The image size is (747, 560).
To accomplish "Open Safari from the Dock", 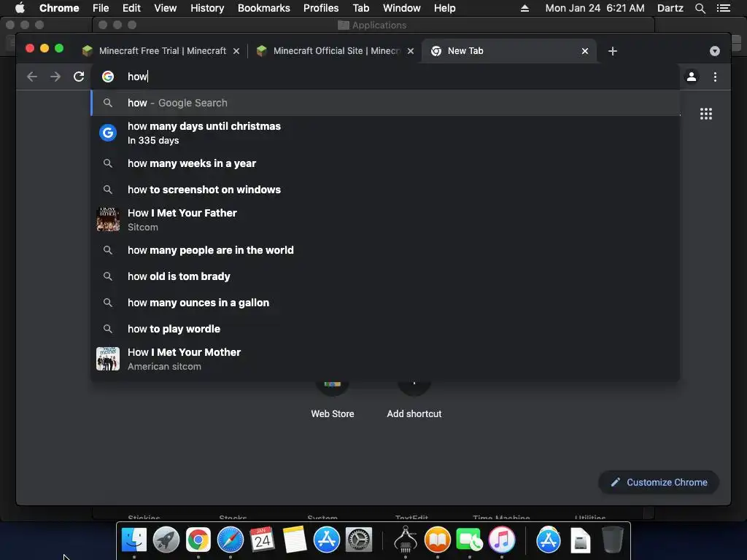I will [230, 540].
